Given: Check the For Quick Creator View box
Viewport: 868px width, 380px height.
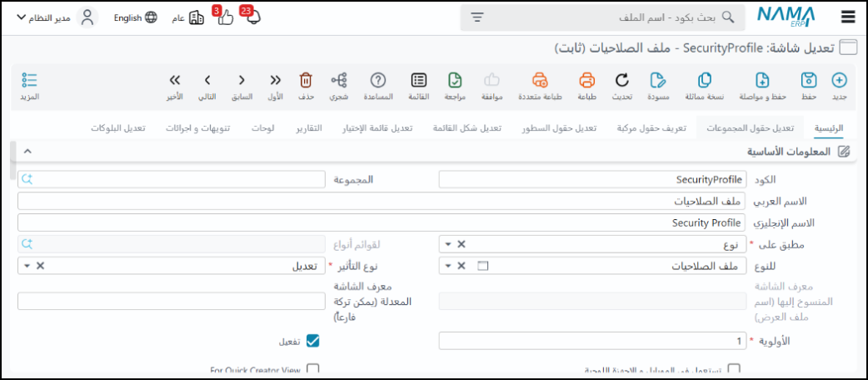Looking at the screenshot, I should (x=313, y=369).
